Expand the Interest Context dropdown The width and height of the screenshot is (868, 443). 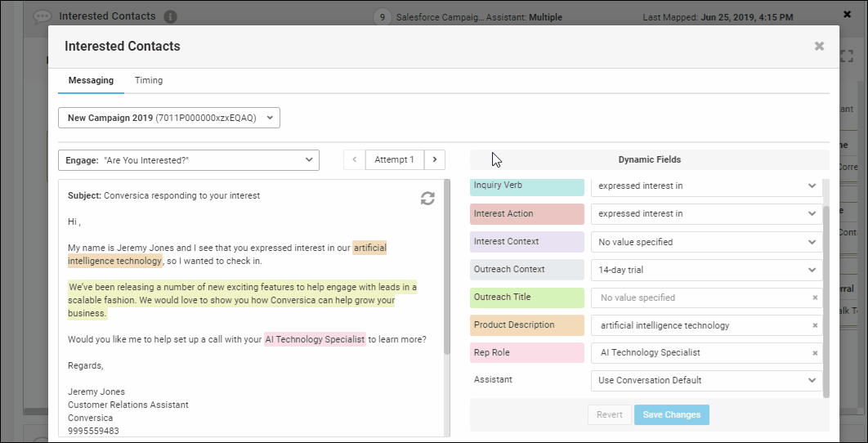coord(707,242)
